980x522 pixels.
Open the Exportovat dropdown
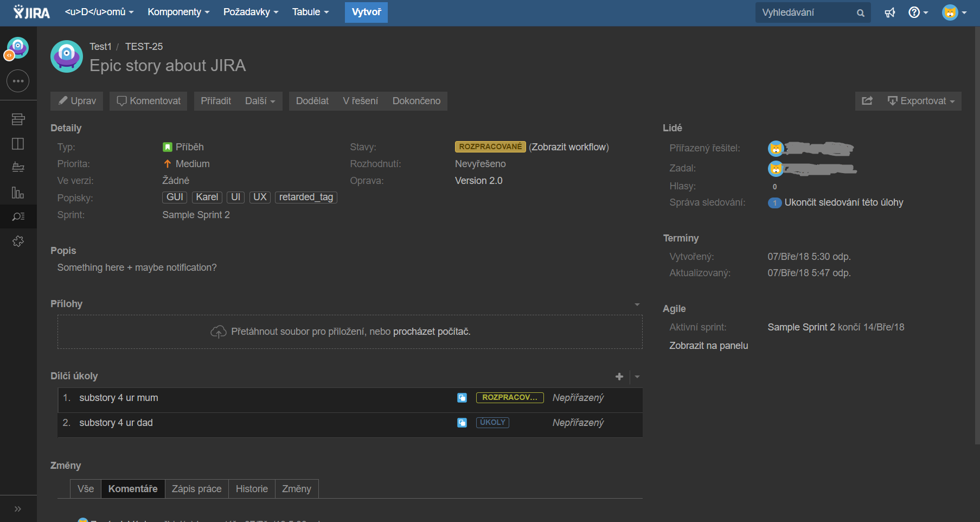921,101
